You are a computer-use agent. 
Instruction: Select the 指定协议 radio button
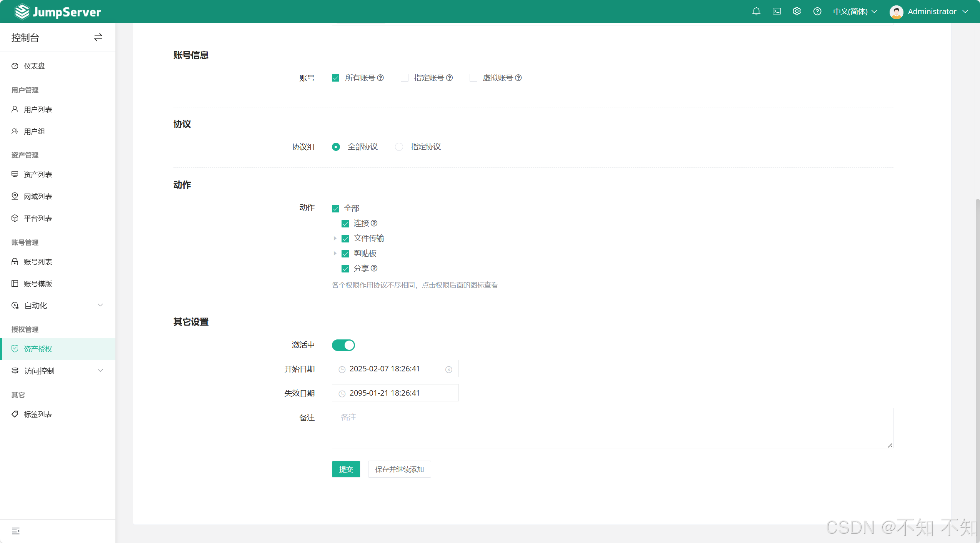click(x=399, y=147)
